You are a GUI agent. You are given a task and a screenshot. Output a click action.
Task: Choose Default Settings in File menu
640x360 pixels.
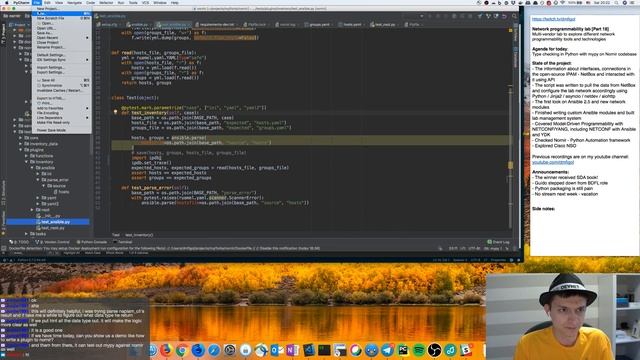[x=62, y=55]
